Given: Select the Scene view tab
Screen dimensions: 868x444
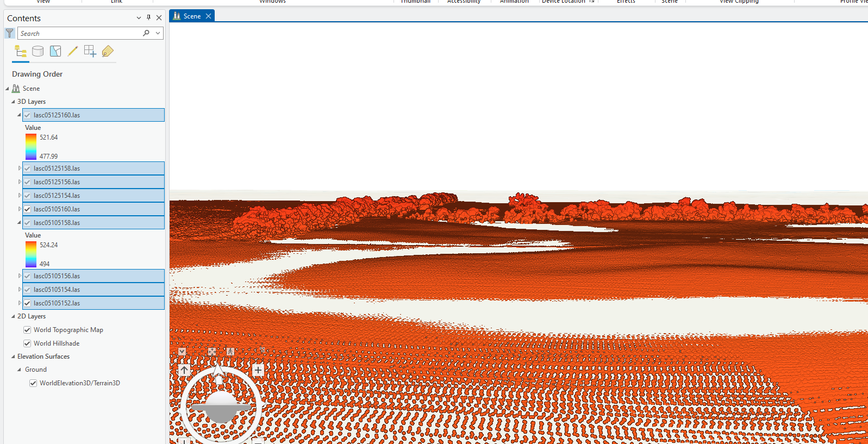Looking at the screenshot, I should (188, 16).
